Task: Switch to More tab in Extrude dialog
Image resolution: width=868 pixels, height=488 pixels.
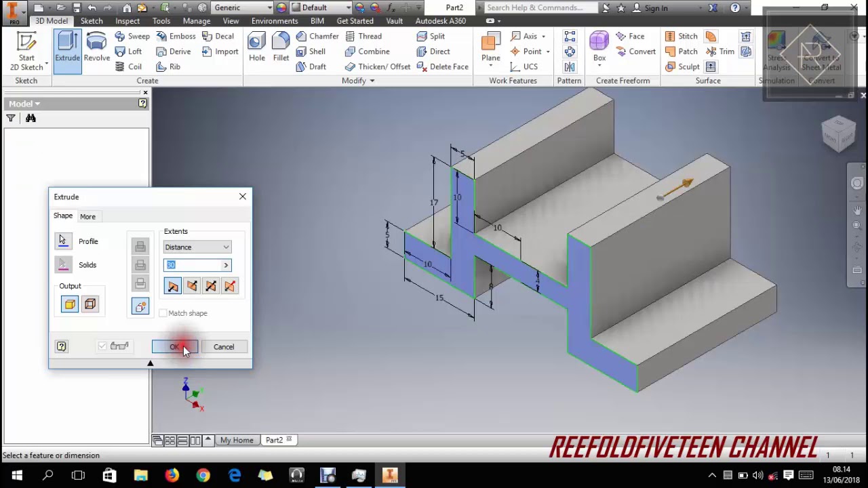Action: 87,216
